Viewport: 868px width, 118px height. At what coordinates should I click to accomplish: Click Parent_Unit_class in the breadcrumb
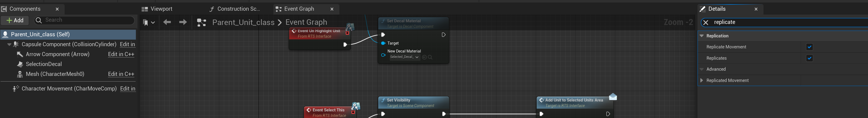click(243, 23)
